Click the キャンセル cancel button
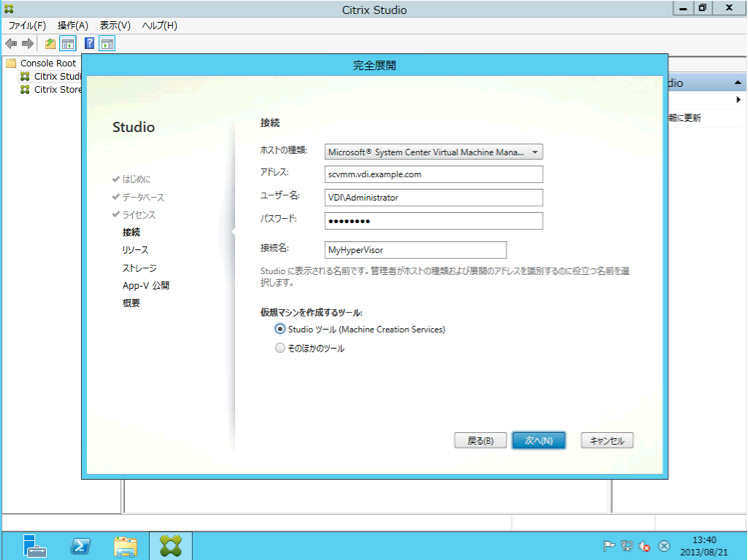The image size is (748, 560). pos(607,440)
